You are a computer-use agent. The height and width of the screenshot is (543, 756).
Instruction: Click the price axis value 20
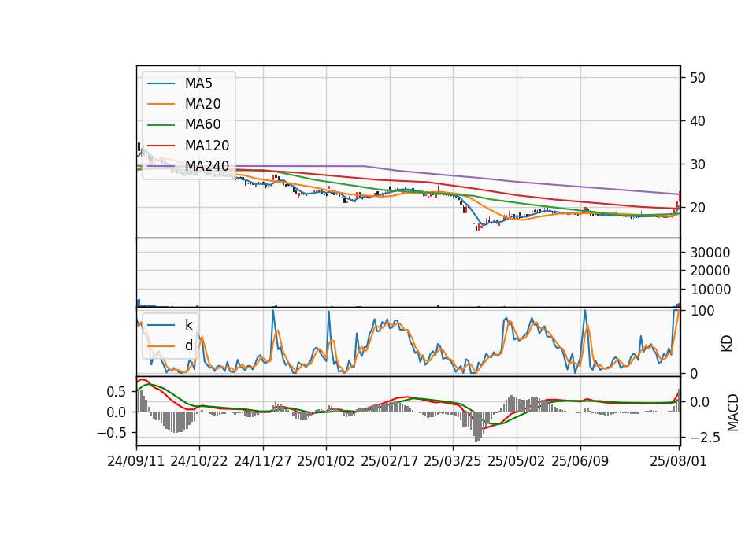697,208
